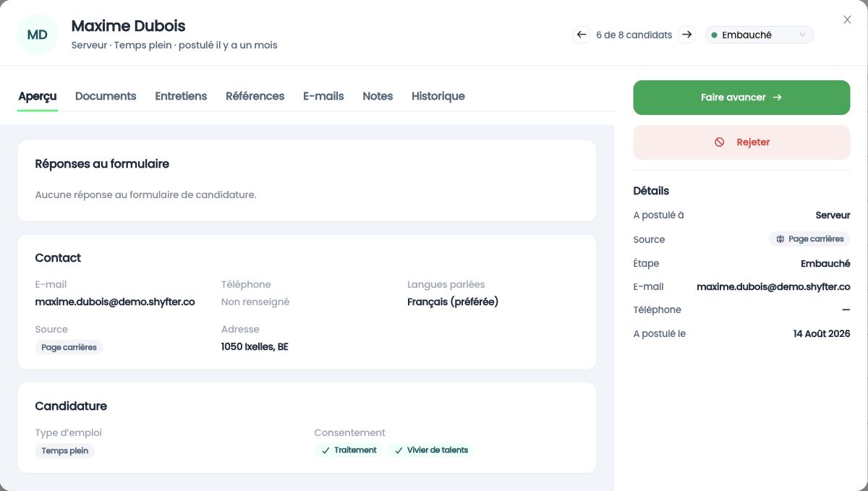Click Non renseigné phone value
868x491 pixels.
(255, 302)
